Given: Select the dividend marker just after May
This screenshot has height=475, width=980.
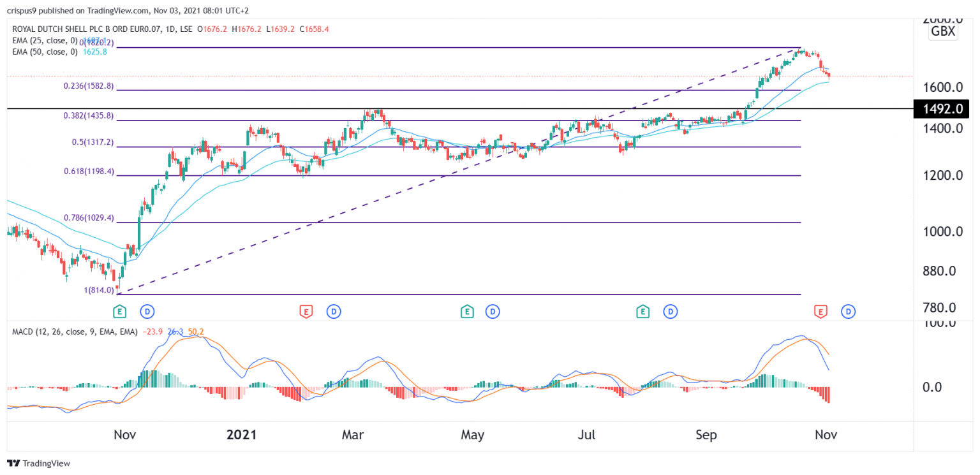Looking at the screenshot, I should point(493,312).
